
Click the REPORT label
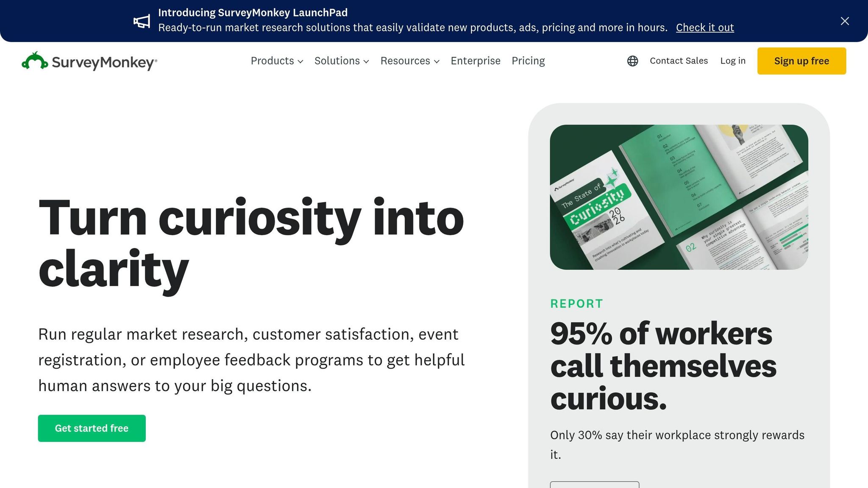[576, 304]
